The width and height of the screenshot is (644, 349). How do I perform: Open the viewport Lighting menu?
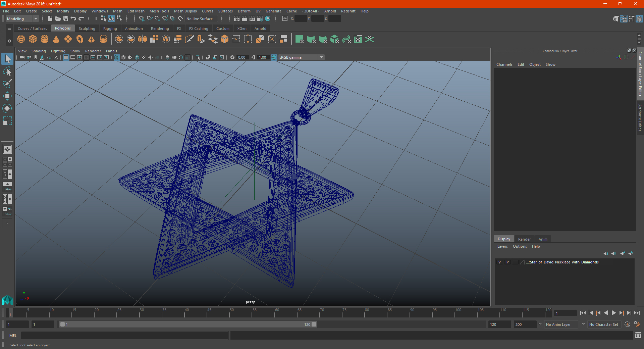click(58, 51)
